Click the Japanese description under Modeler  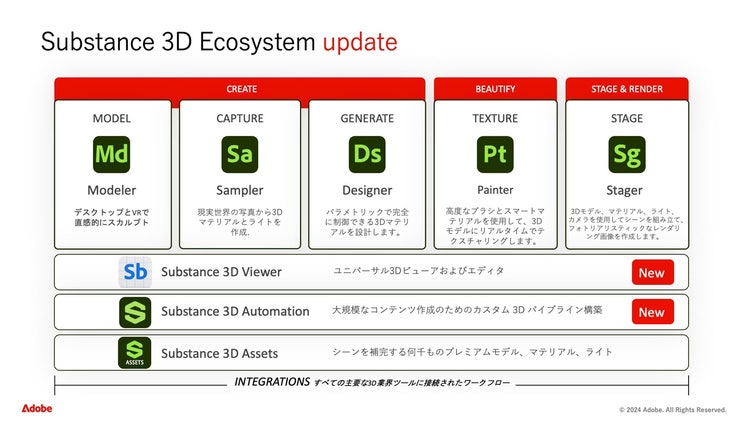coord(111,217)
